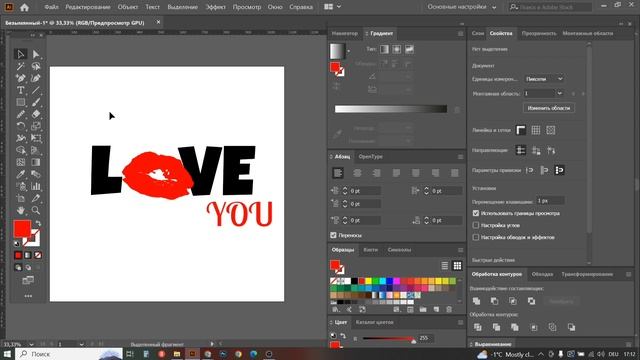Enable Настройка обводок и эффектов checkbox
This screenshot has height=360, width=640.
pos(476,237)
